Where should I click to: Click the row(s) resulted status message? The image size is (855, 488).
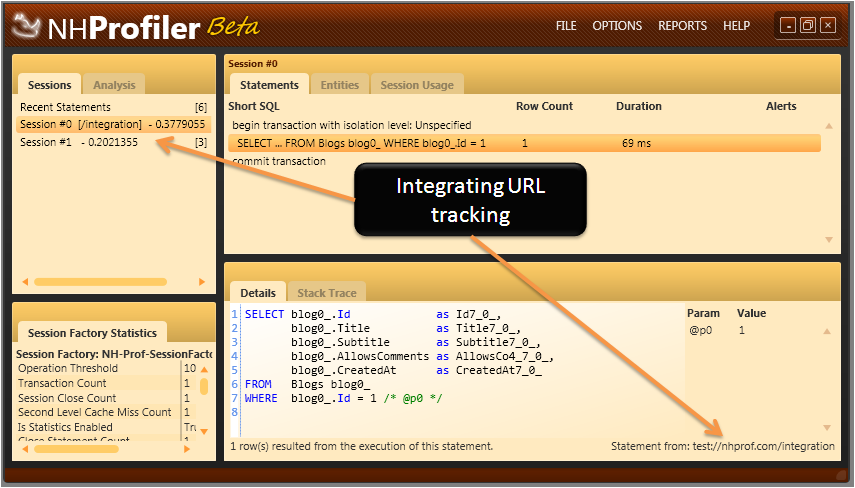(362, 446)
